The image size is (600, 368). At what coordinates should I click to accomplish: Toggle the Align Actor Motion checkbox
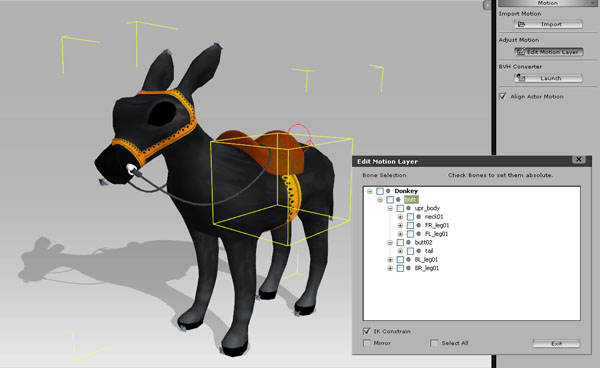tap(502, 96)
